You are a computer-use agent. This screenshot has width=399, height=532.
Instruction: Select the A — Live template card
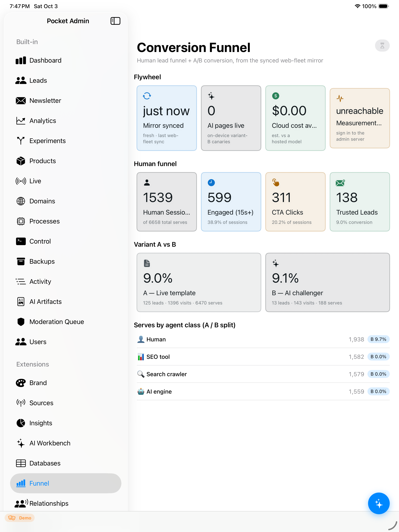[x=199, y=282]
